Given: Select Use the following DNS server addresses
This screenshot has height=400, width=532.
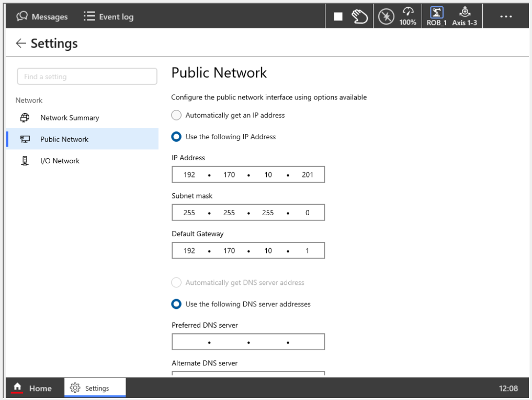Looking at the screenshot, I should pos(177,304).
